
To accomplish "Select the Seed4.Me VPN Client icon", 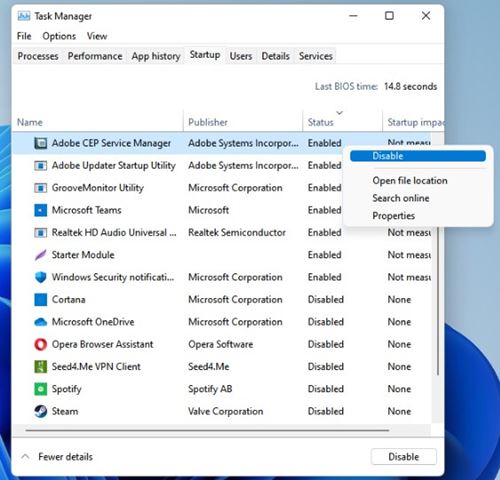I will [x=41, y=367].
